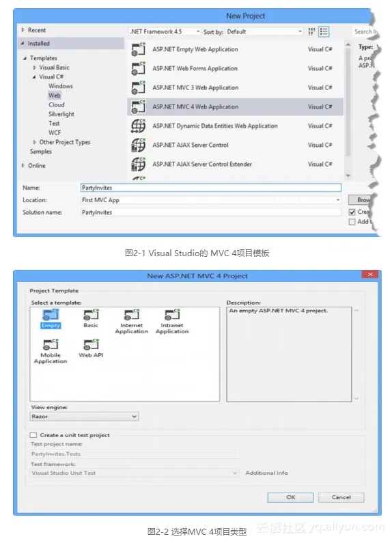Click Cancel in MVC 4 Project dialog
The image size is (392, 541).
coord(341,497)
